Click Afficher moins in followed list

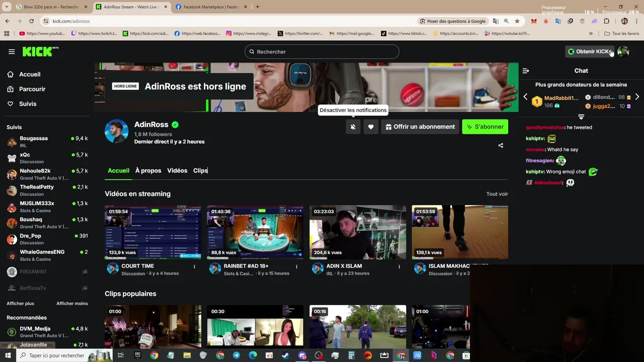point(72,304)
